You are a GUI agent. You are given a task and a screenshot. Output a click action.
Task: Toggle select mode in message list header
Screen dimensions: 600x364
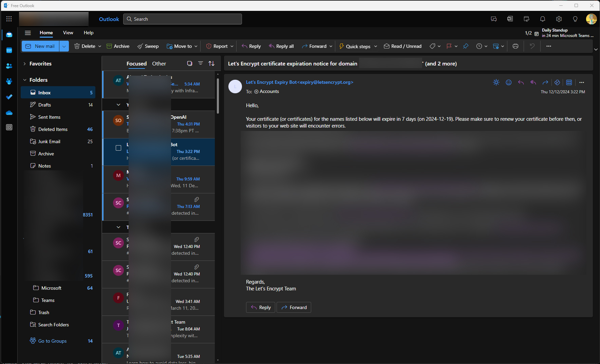pos(190,63)
